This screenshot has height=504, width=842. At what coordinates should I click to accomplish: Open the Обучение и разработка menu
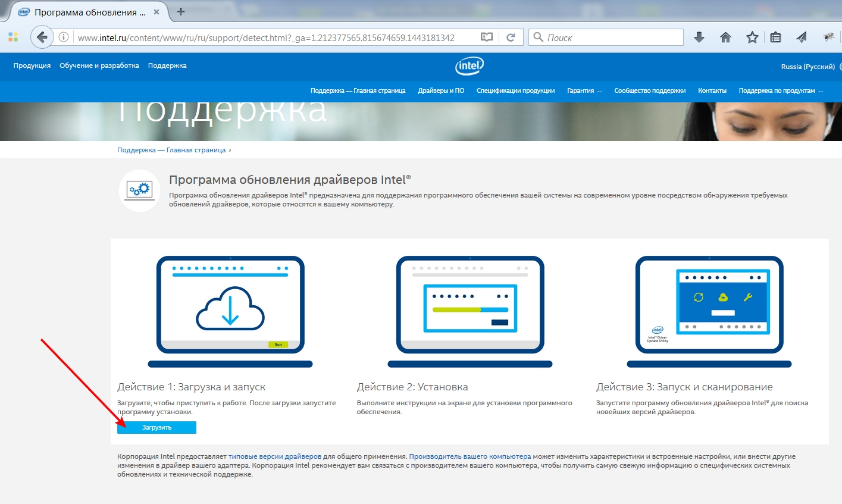(99, 65)
